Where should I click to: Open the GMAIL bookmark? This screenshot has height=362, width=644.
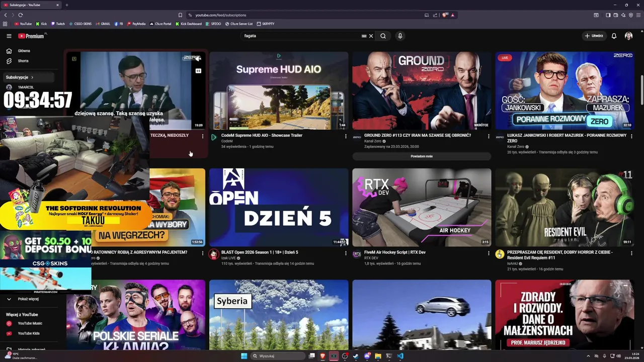click(103, 24)
